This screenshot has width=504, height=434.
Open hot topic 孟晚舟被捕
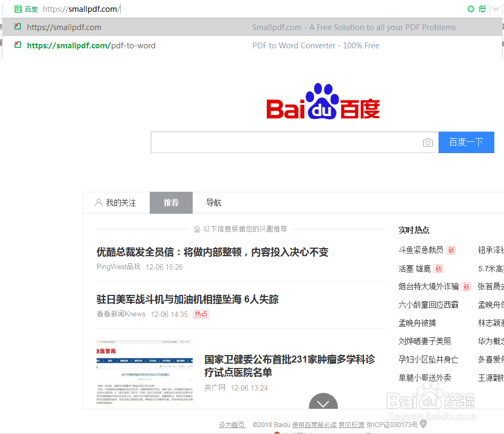click(417, 323)
